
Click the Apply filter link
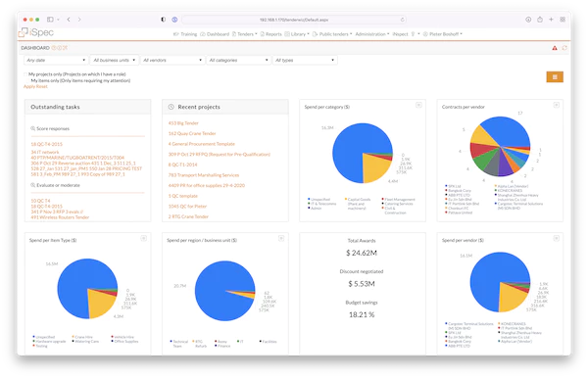click(x=28, y=86)
